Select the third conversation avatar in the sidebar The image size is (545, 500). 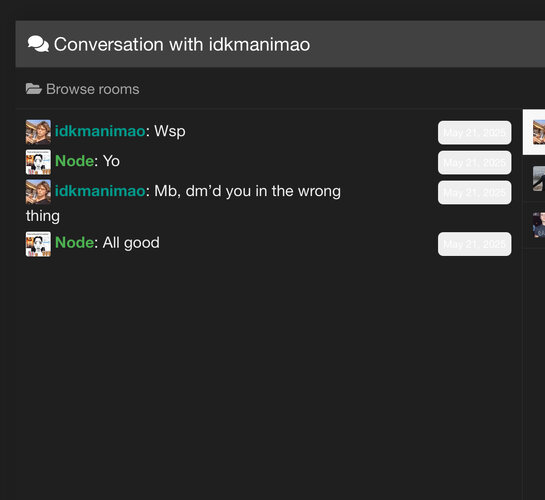(539, 225)
